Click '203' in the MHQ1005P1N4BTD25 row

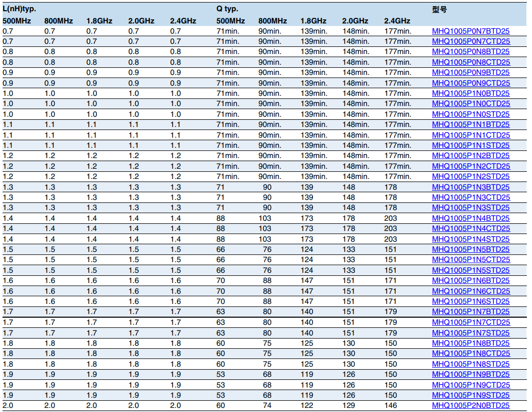391,218
